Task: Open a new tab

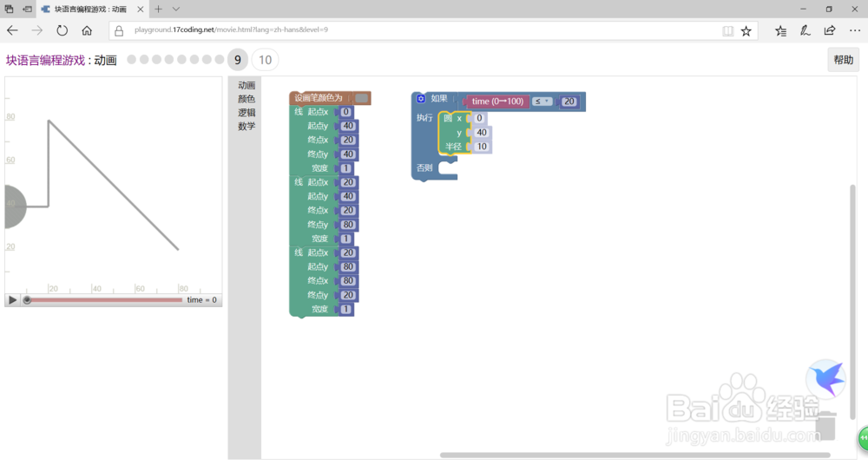Action: [158, 9]
